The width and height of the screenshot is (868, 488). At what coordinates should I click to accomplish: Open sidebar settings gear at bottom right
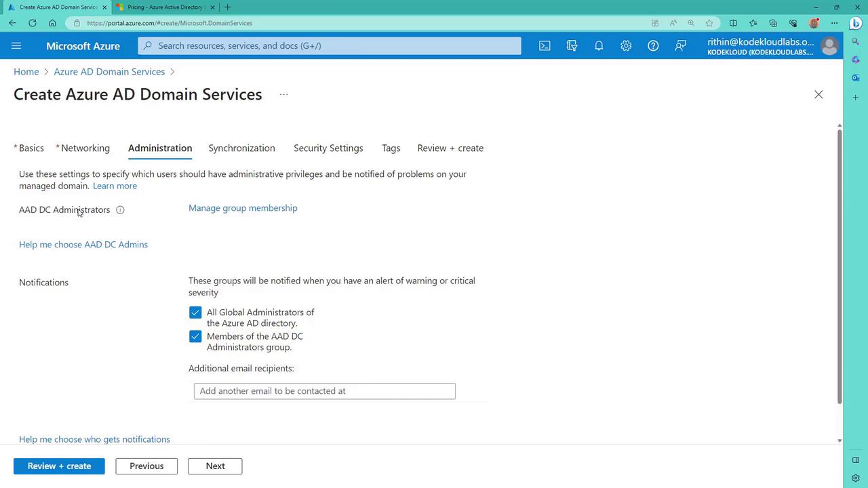coord(856,478)
